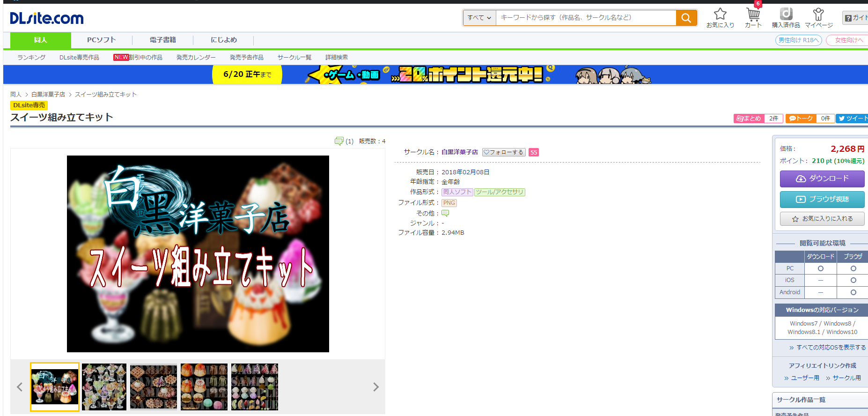This screenshot has width=868, height=416.
Task: Click the PNG file format tag
Action: pyautogui.click(x=449, y=203)
